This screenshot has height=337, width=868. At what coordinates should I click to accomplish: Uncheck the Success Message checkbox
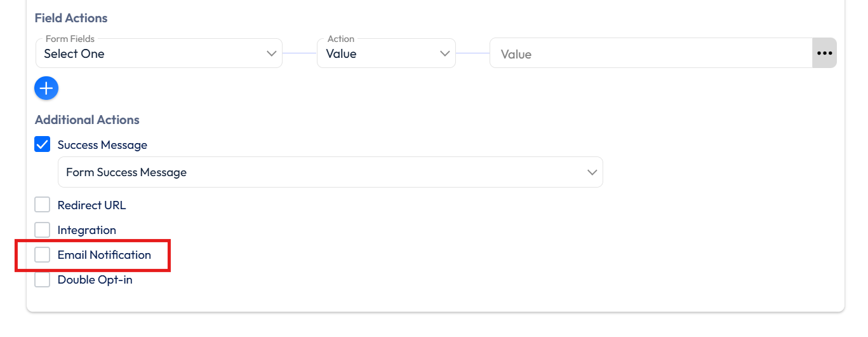(x=43, y=145)
